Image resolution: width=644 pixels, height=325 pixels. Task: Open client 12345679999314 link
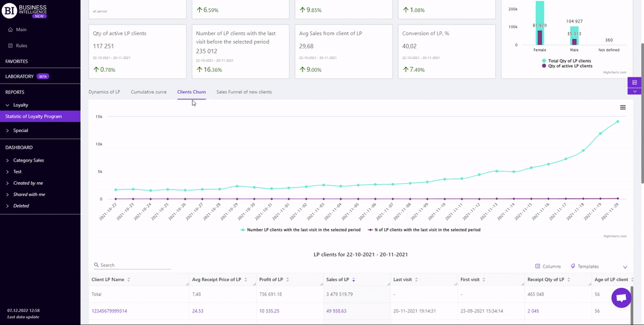coord(109,311)
